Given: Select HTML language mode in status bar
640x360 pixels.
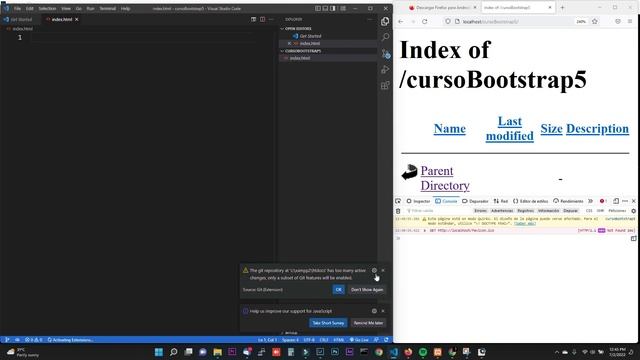Looking at the screenshot, I should click(338, 340).
